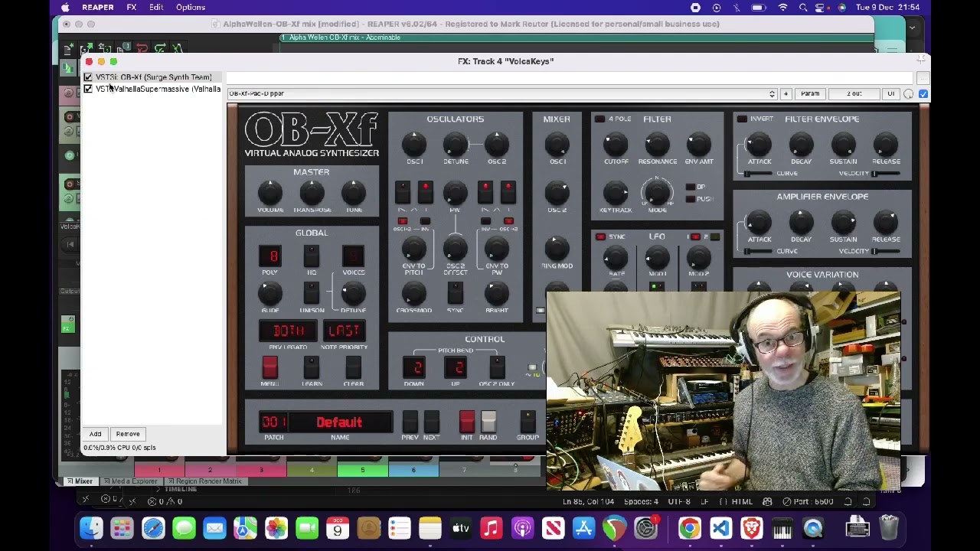Open the Options menu
This screenshot has width=980, height=551.
tap(191, 8)
